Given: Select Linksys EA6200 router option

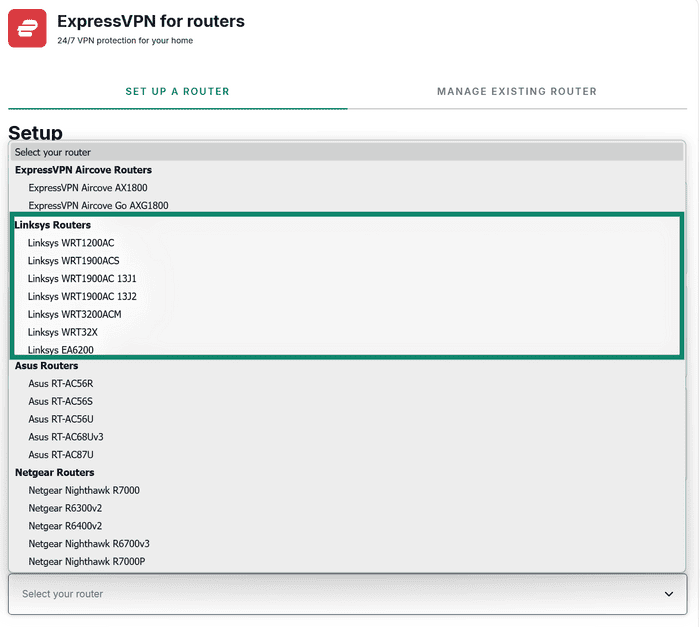Looking at the screenshot, I should [x=347, y=349].
